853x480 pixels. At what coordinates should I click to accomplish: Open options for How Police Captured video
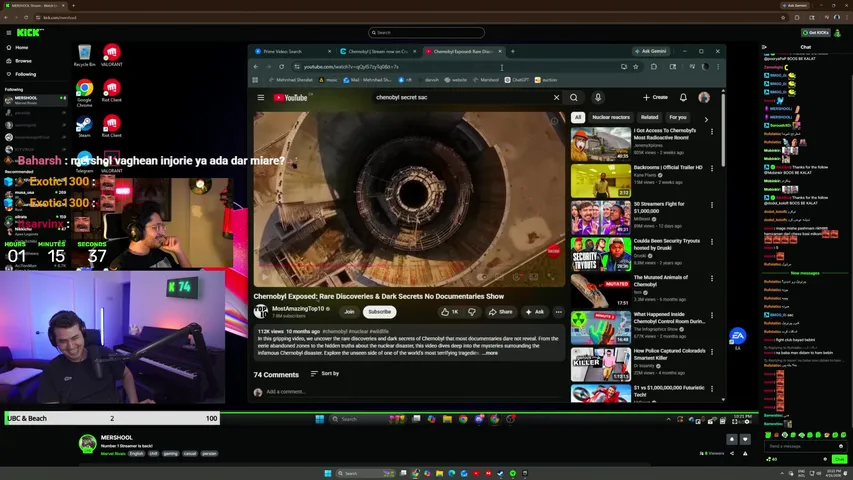point(712,352)
